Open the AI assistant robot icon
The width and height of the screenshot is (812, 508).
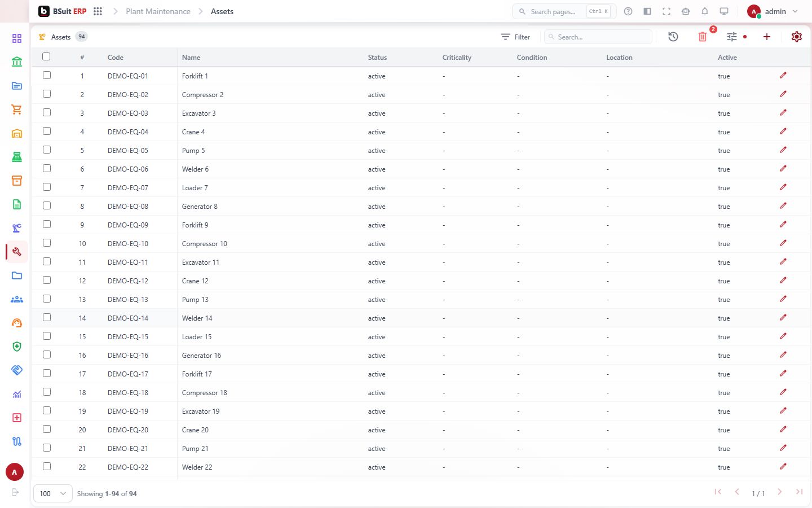[x=686, y=11]
